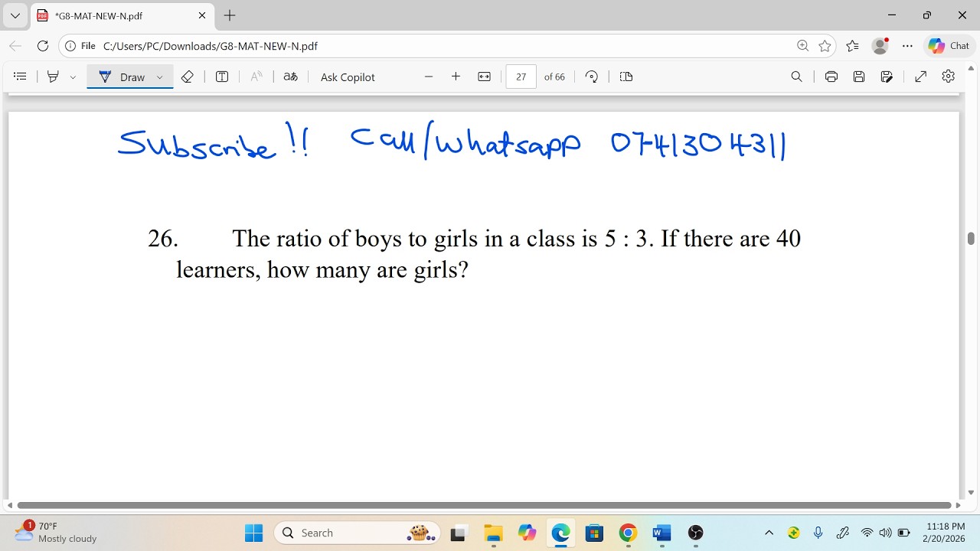Open Google Chrome on taskbar
The height and width of the screenshot is (551, 980).
point(628,533)
